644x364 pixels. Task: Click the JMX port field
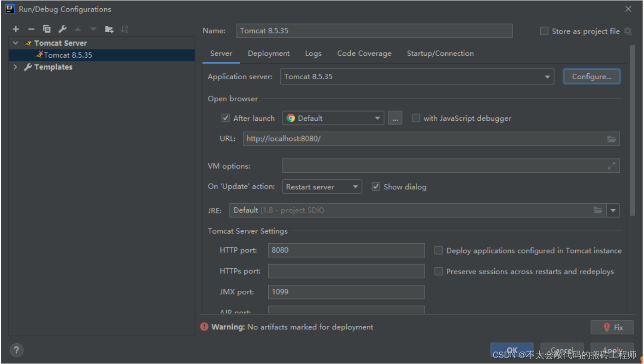[x=346, y=292]
